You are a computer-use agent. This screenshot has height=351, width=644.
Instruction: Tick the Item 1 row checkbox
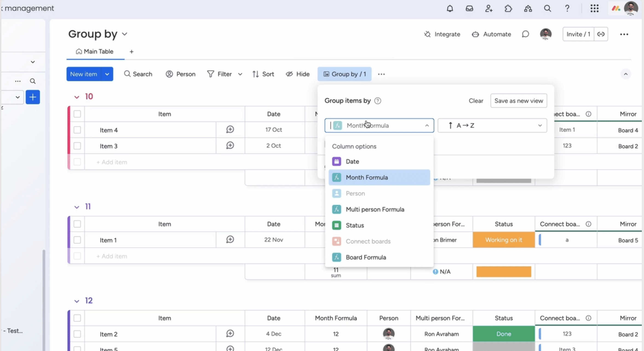(77, 240)
